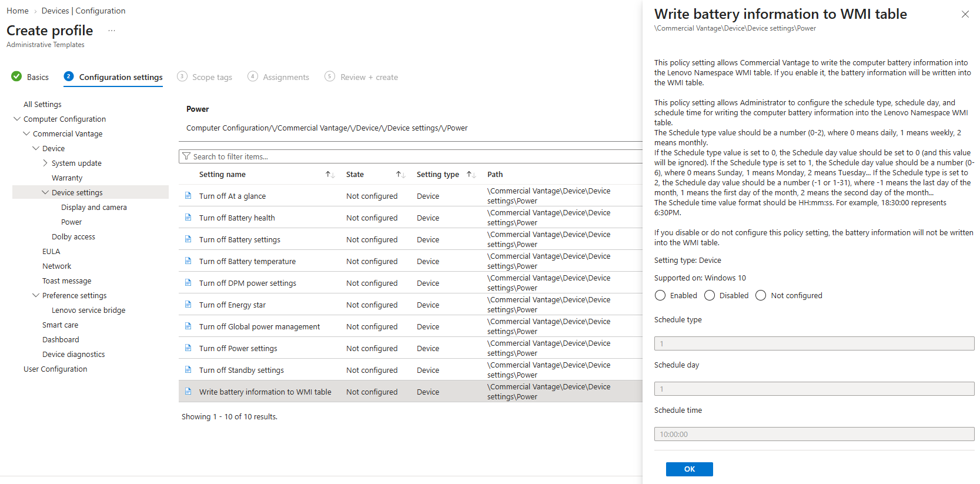Collapse the Device settings tree node
The image size is (980, 484).
pyautogui.click(x=45, y=192)
